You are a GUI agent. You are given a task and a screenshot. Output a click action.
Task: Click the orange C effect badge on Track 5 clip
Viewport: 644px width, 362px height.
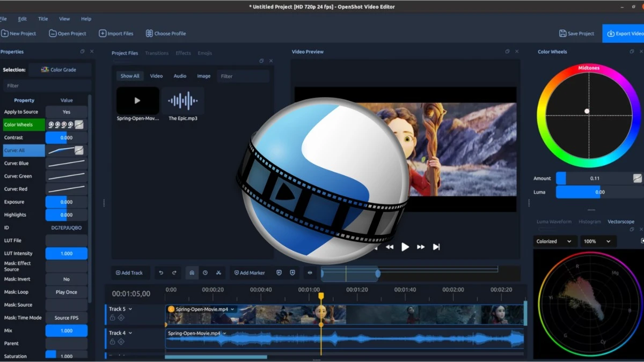[171, 309]
